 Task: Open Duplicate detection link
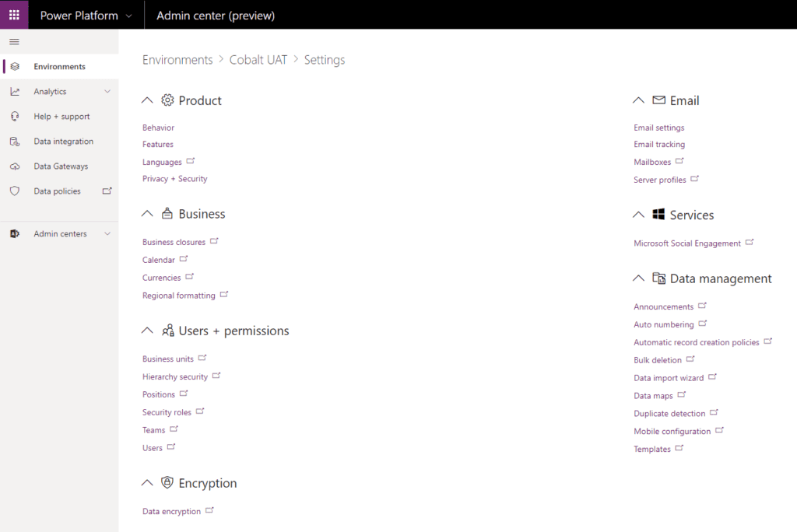tap(669, 413)
